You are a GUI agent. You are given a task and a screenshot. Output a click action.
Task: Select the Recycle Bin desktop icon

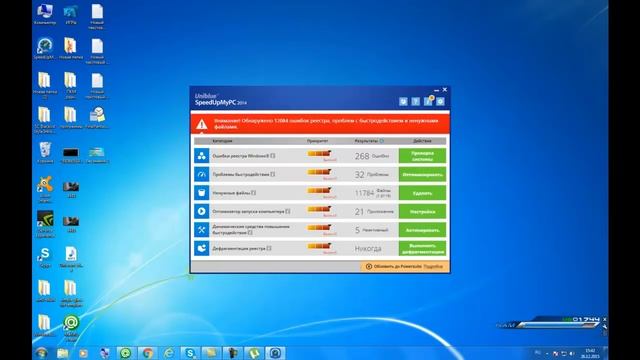coord(45,153)
